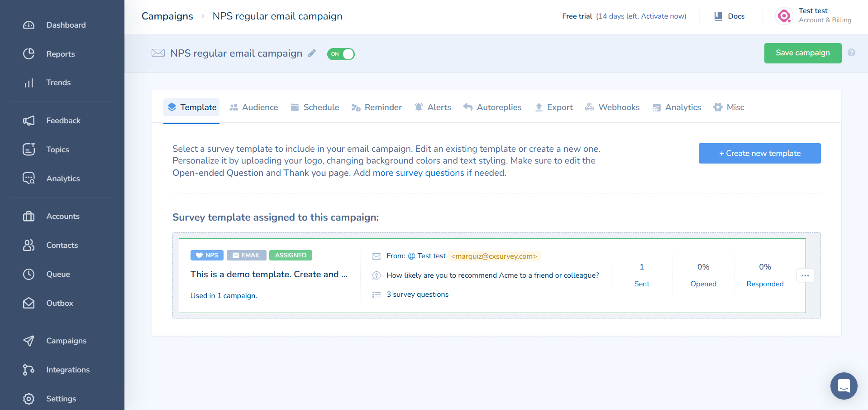
Task: Switch to the Webhooks tab
Action: tap(612, 107)
